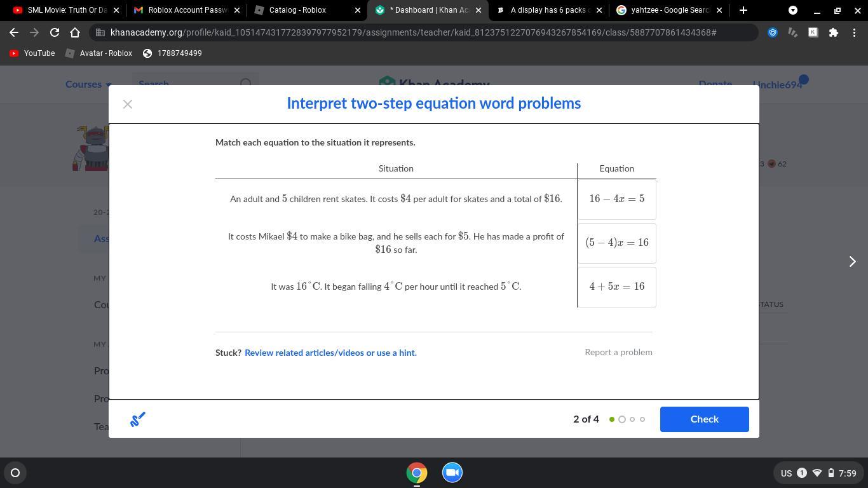Select the (5 − 4)x = 16 equation card
Viewport: 868px width, 488px height.
coord(616,243)
